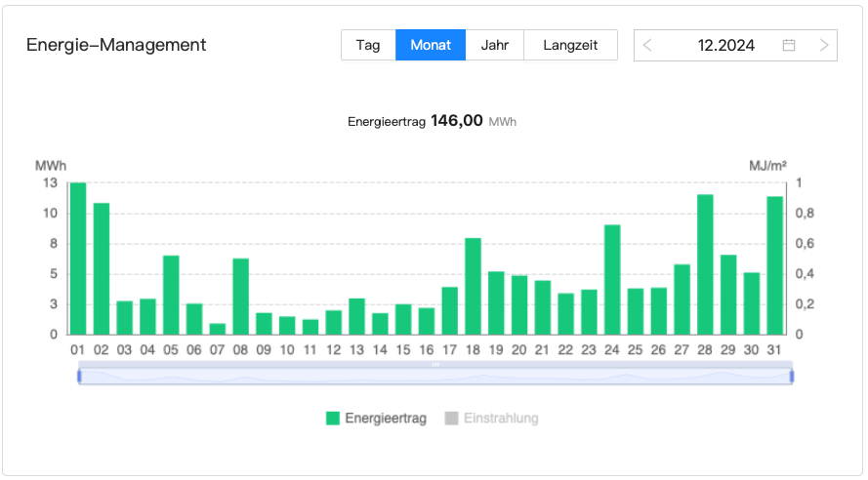Grab the right handle of zoom slider
The width and height of the screenshot is (868, 480).
point(791,376)
